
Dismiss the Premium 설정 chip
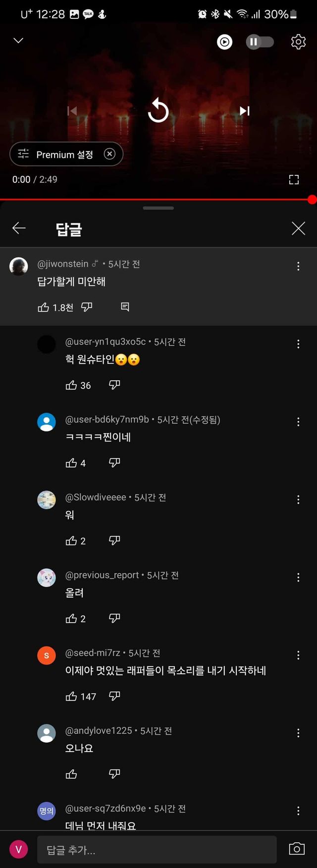109,154
